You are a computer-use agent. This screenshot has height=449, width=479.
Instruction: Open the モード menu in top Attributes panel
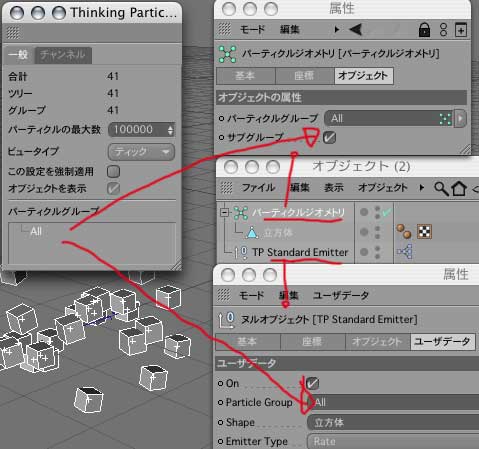pos(252,29)
